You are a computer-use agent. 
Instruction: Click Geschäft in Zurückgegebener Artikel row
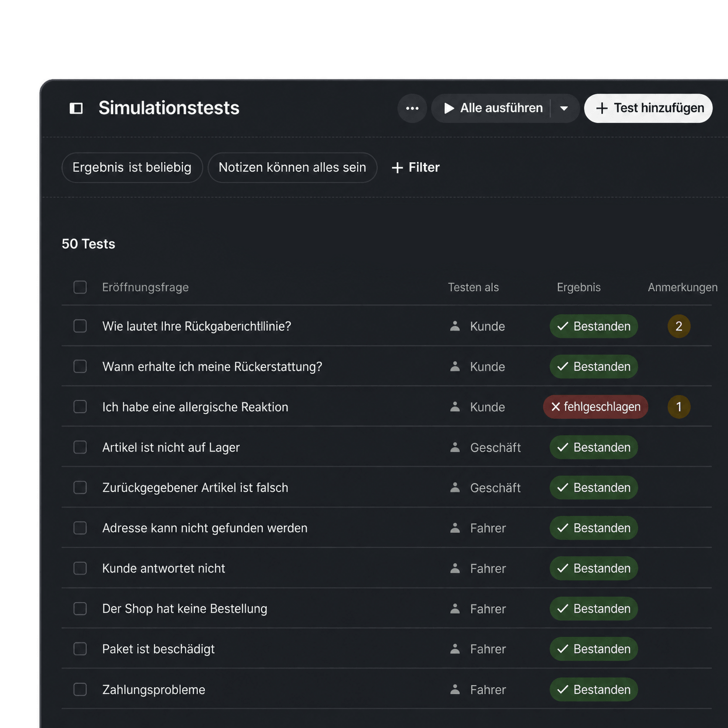pyautogui.click(x=495, y=487)
